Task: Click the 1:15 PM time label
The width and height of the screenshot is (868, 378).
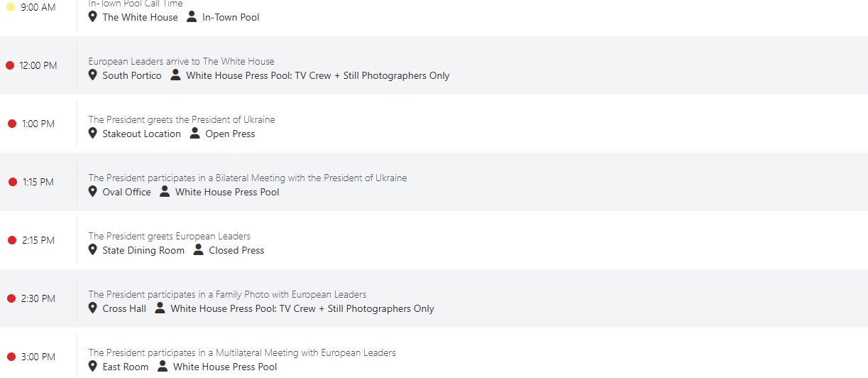Action: pyautogui.click(x=38, y=182)
